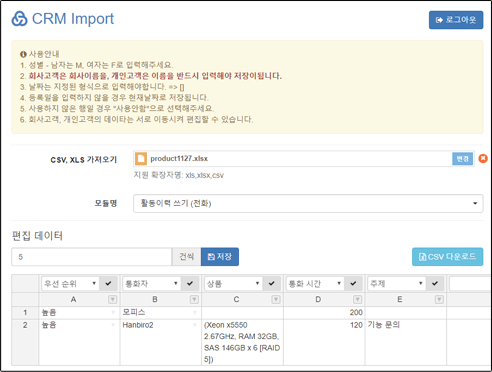
Task: Click checkmark next to 상품 dropdown
Action: 272,284
